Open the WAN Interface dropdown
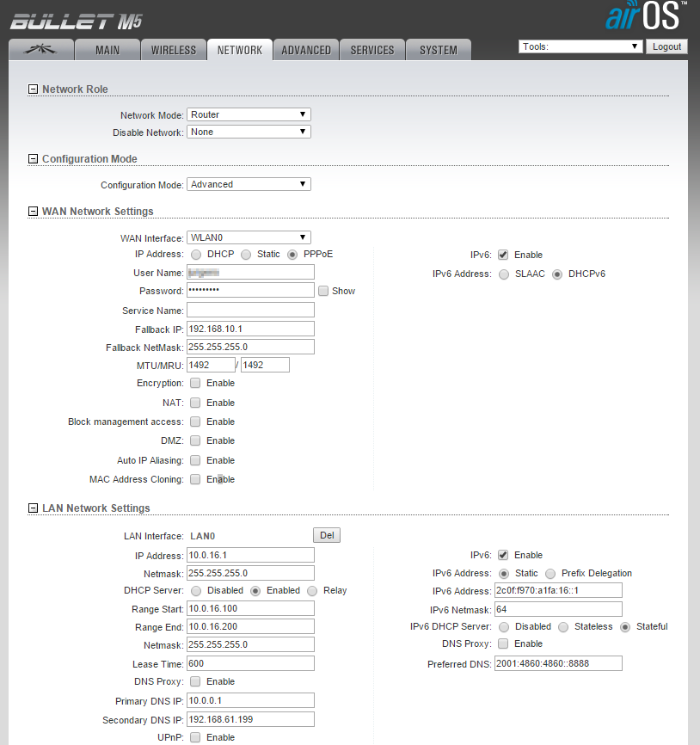700x745 pixels. (249, 237)
